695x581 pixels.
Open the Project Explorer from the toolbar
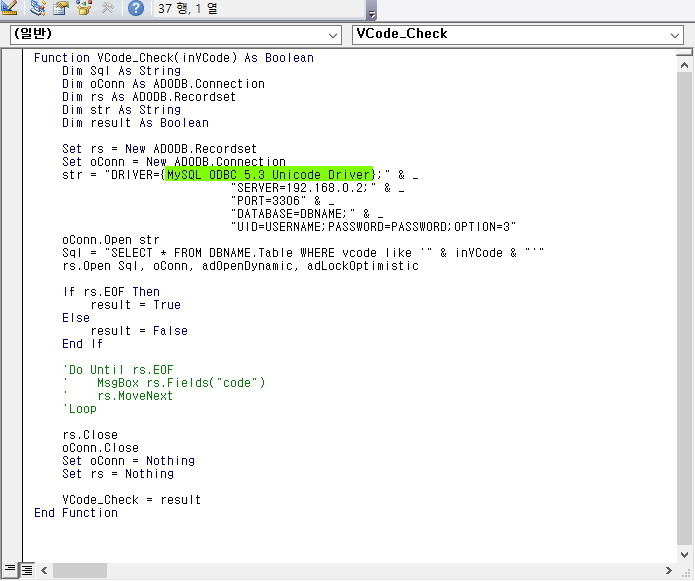click(x=38, y=8)
